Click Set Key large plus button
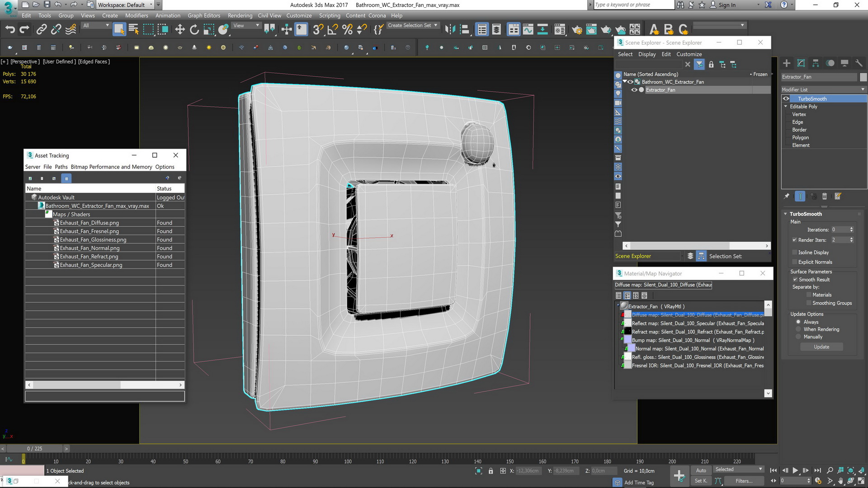Viewport: 868px width, 488px height. point(679,476)
